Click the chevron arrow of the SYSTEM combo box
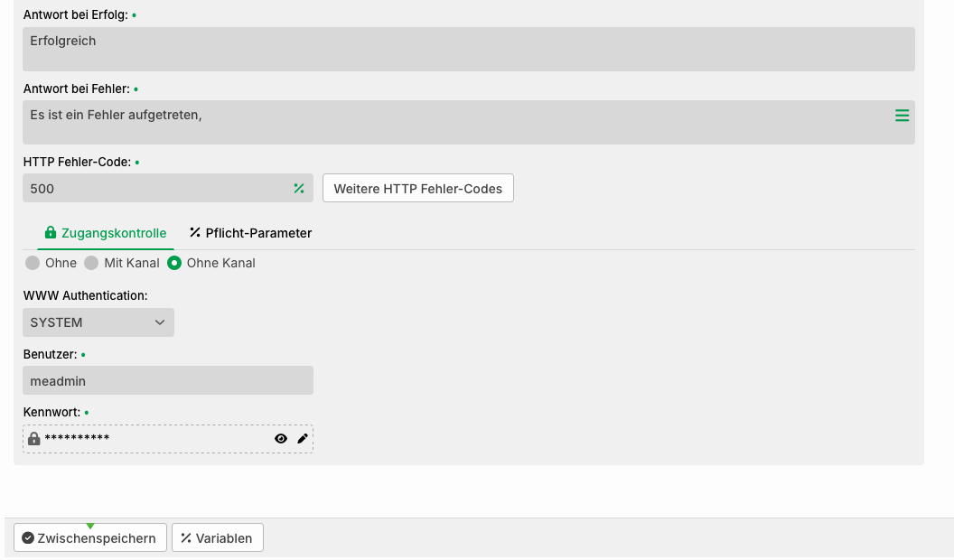The width and height of the screenshot is (954, 560). click(159, 322)
